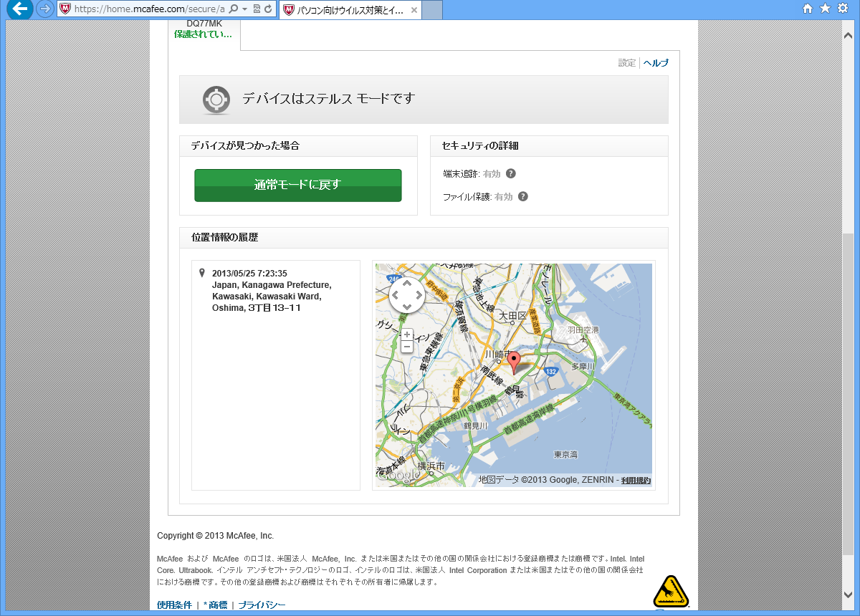Pan the map up with the arrow

(x=407, y=282)
